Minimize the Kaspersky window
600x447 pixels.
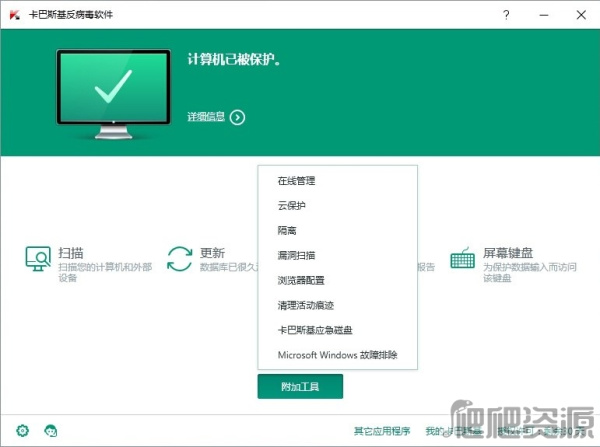point(544,15)
